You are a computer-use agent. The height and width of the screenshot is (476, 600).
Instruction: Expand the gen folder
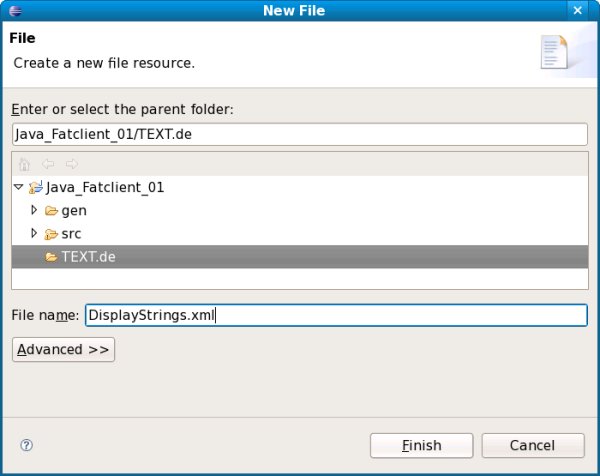[x=34, y=210]
